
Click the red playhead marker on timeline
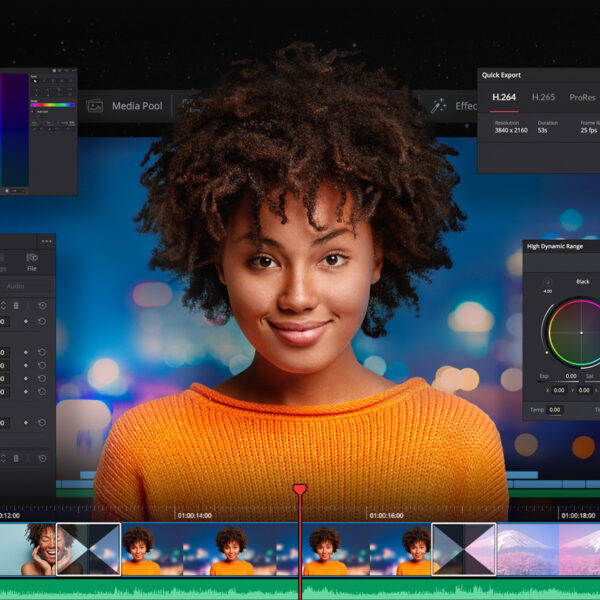pos(300,489)
